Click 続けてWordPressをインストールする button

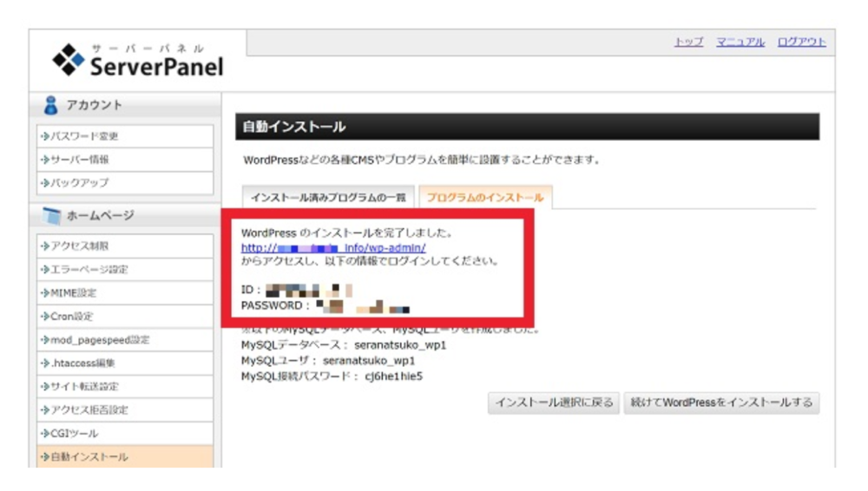pyautogui.click(x=721, y=403)
